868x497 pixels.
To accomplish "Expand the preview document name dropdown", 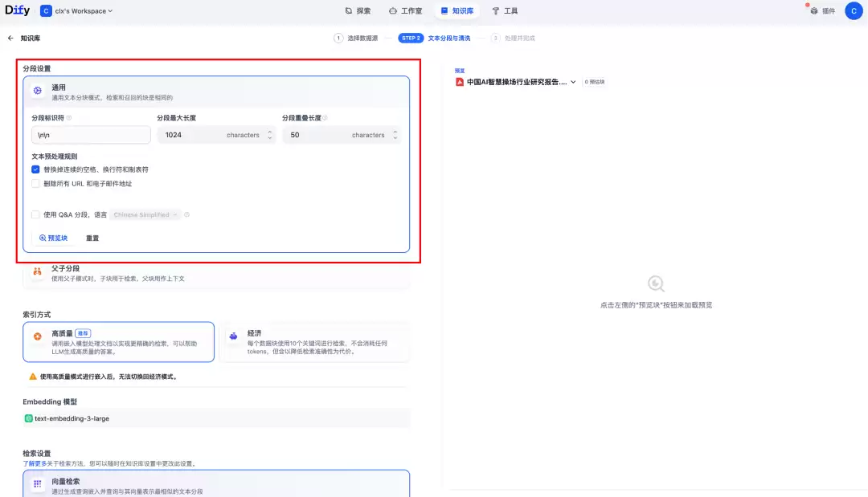I will (x=573, y=82).
